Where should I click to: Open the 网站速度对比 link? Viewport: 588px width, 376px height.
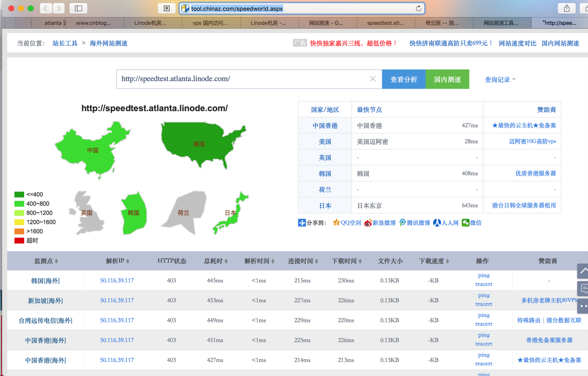(518, 43)
